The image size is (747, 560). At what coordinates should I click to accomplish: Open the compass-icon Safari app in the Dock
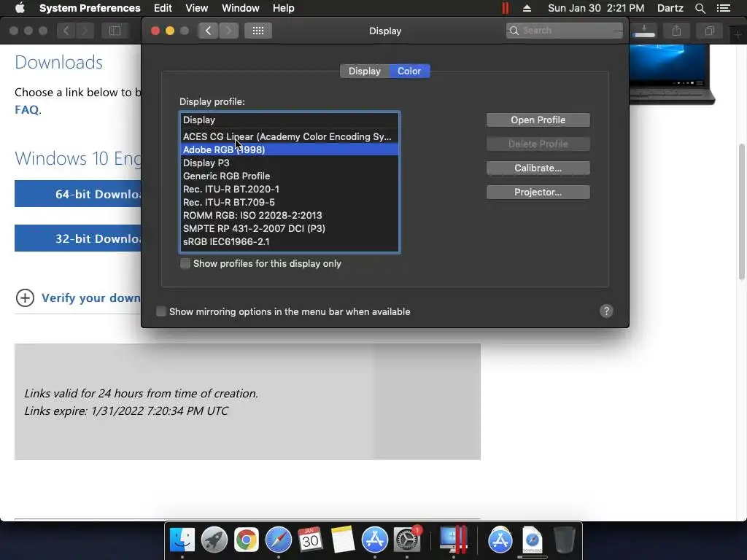tap(278, 540)
